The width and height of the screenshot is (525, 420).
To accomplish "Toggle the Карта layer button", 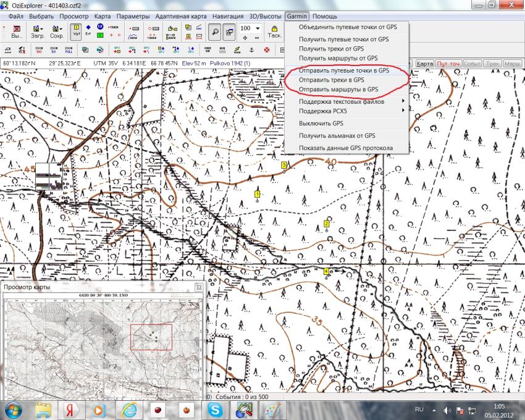I will pyautogui.click(x=424, y=64).
